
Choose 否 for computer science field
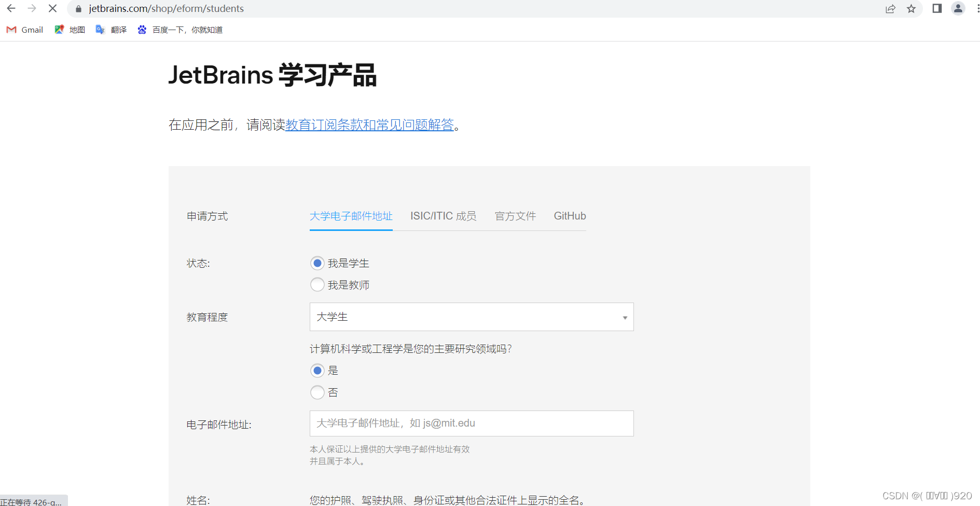pos(318,392)
